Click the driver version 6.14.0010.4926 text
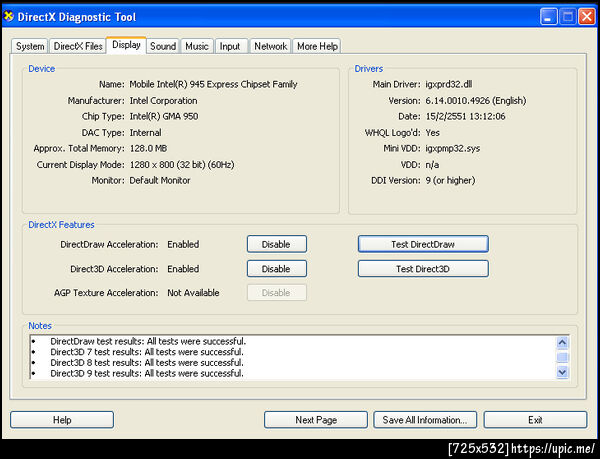Screen dimensions: 600x459 (476, 101)
